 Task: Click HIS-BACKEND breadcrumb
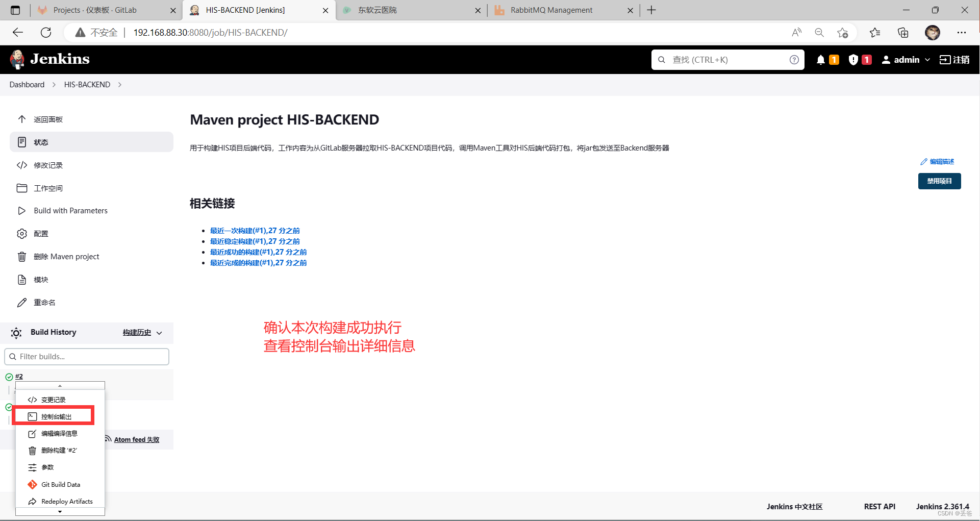(87, 85)
